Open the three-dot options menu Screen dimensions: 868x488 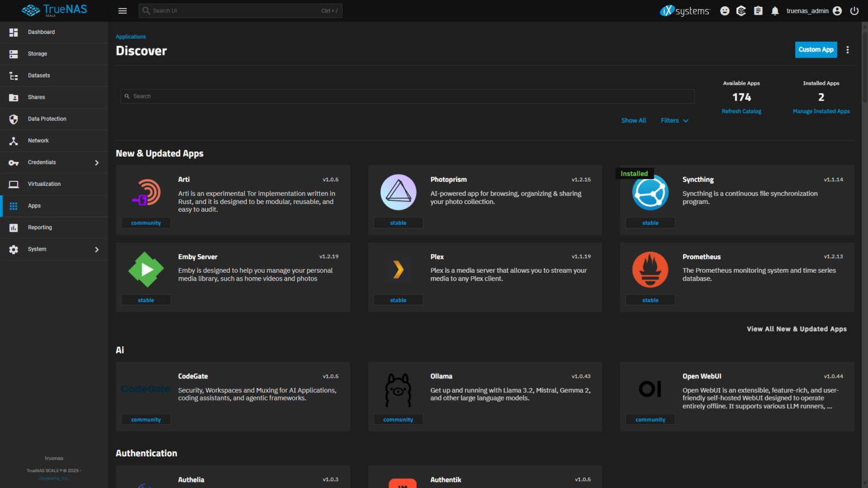[847, 50]
